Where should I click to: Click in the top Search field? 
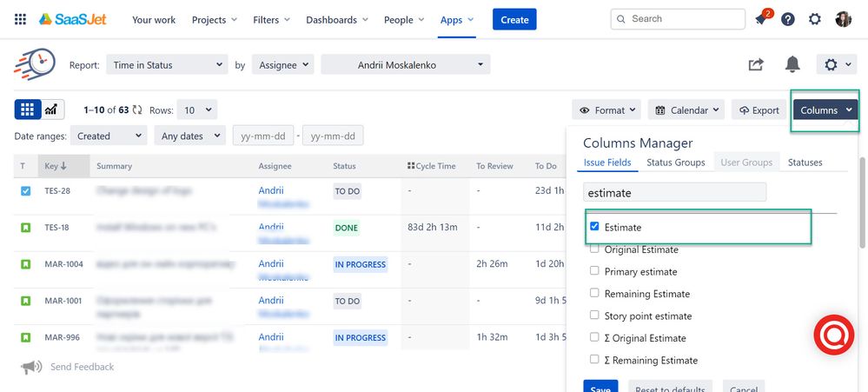(x=678, y=19)
